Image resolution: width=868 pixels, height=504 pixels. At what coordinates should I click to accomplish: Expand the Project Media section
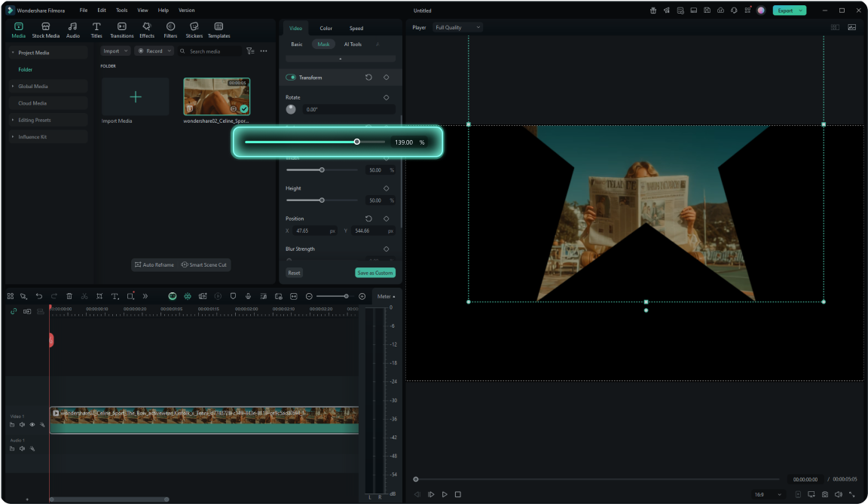click(13, 53)
